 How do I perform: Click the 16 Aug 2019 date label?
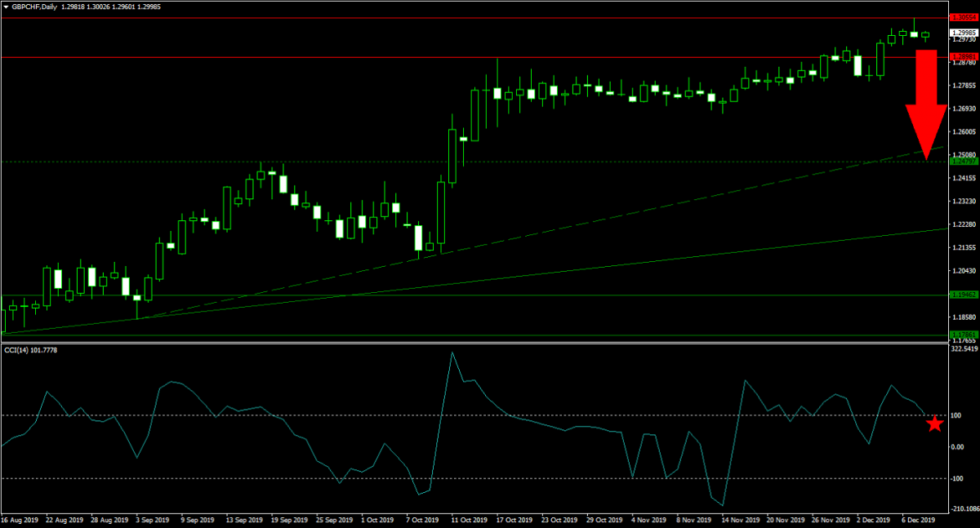click(20, 519)
